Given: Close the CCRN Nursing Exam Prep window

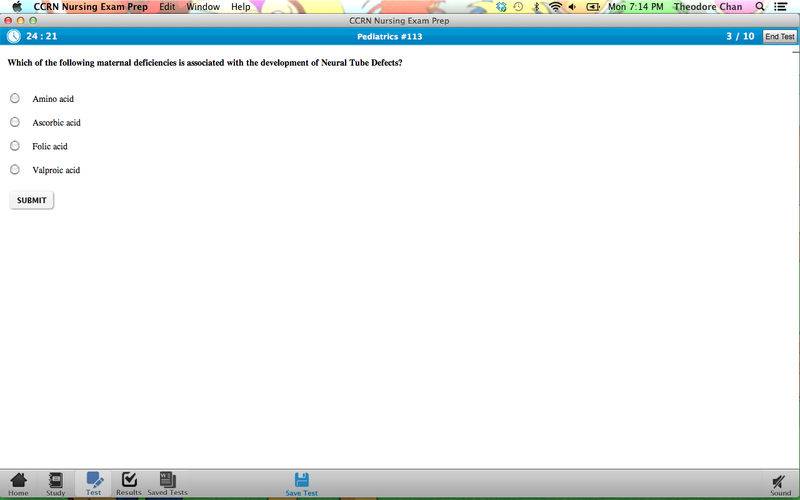Looking at the screenshot, I should coord(8,20).
